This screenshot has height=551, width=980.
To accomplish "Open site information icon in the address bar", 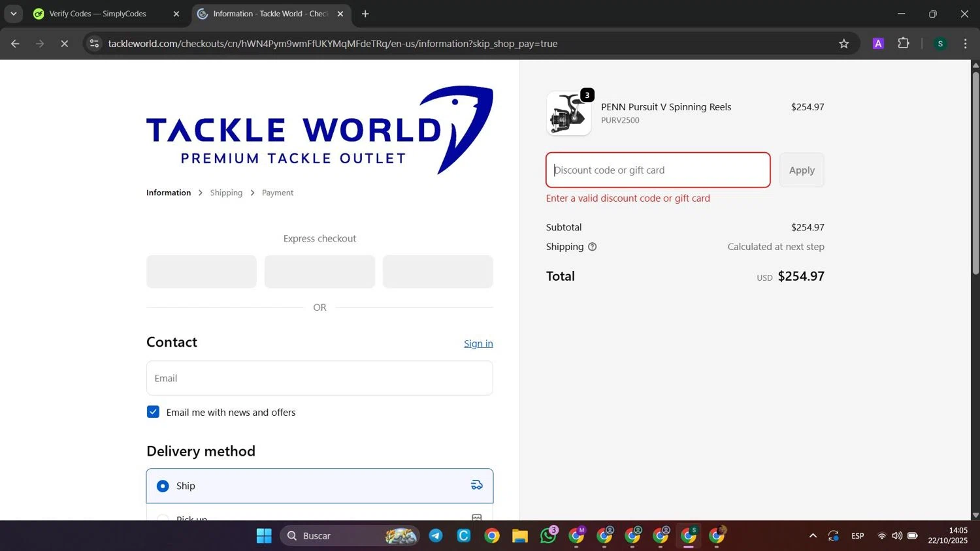I will 94,44.
